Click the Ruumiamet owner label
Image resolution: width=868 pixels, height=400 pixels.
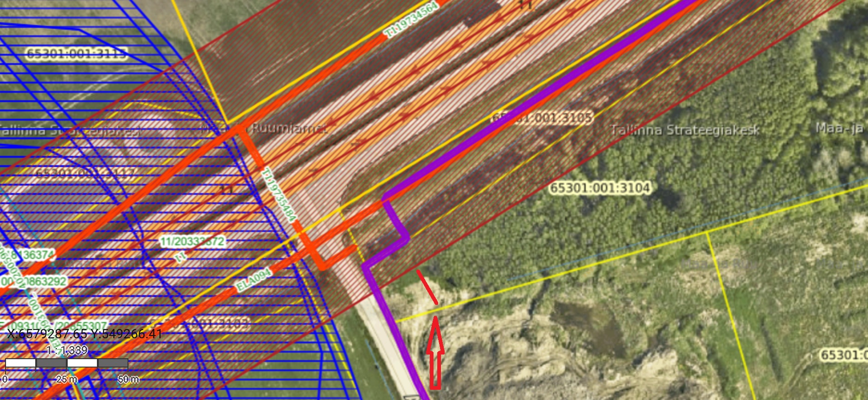(x=288, y=128)
